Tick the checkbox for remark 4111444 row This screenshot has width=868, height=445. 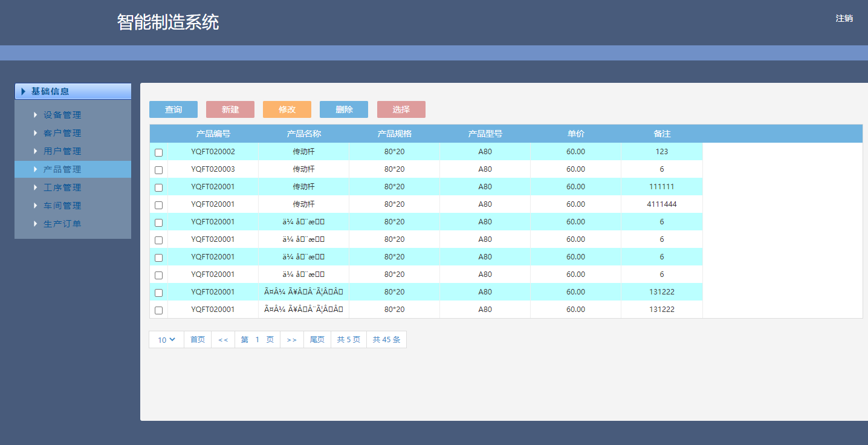(158, 205)
